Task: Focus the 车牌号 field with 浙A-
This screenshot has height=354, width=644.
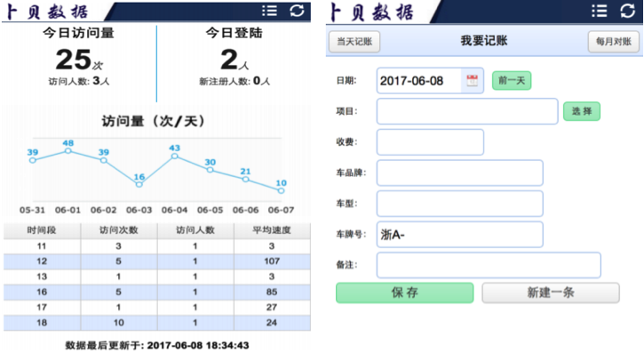Action: pos(459,234)
